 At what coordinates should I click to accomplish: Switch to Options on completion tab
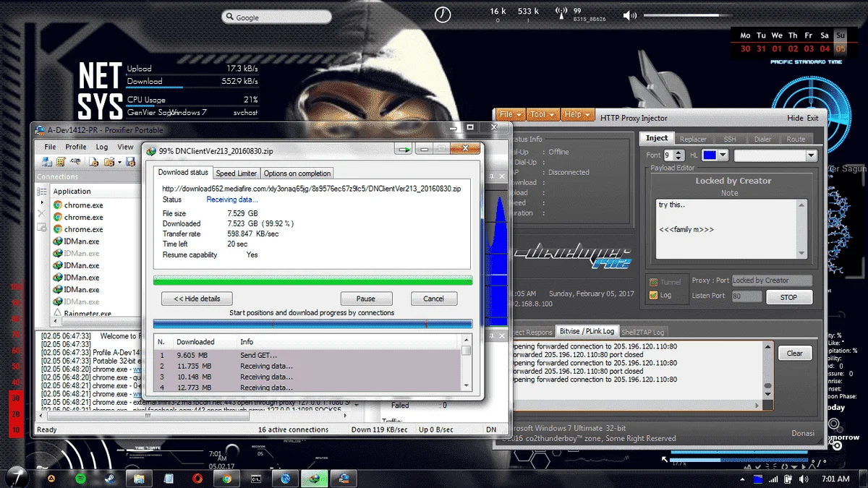coord(297,174)
